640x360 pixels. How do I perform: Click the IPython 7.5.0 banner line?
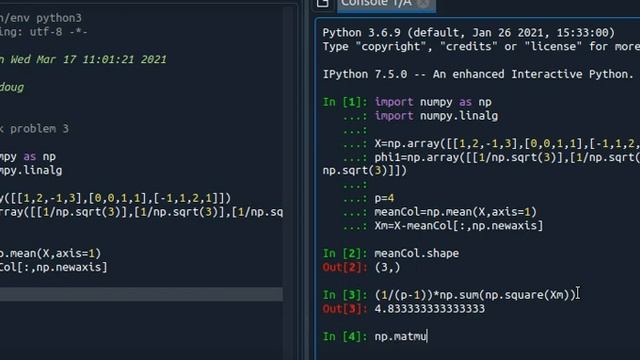478,74
